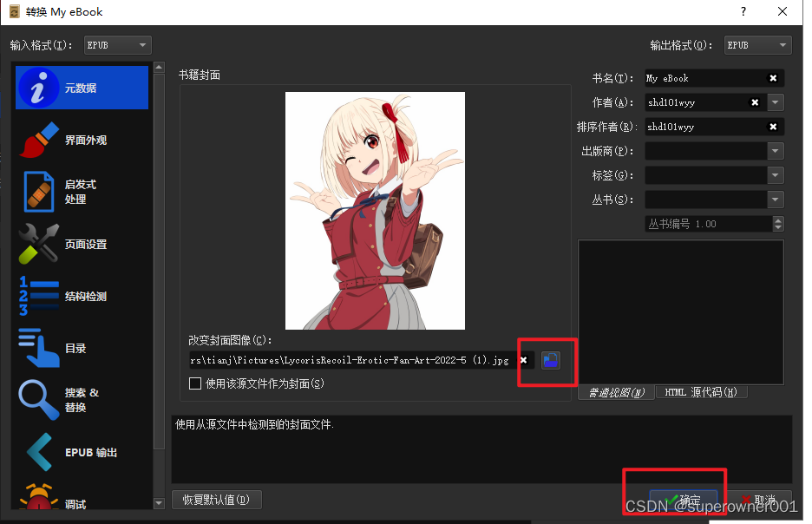Open the 调试 debug section

click(82, 497)
